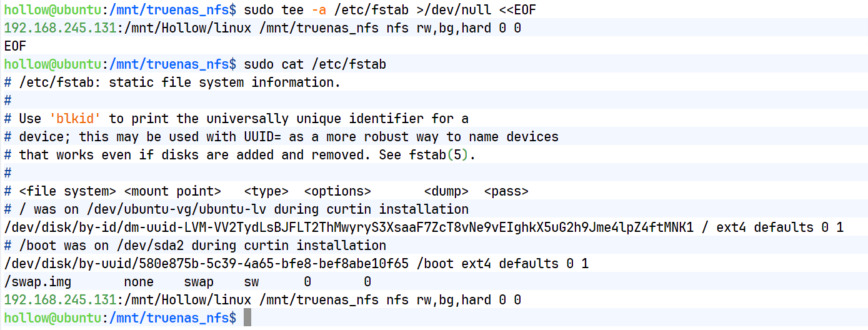The height and width of the screenshot is (330, 868).
Task: Click the terminal cursor at the last prompt
Action: pyautogui.click(x=247, y=318)
